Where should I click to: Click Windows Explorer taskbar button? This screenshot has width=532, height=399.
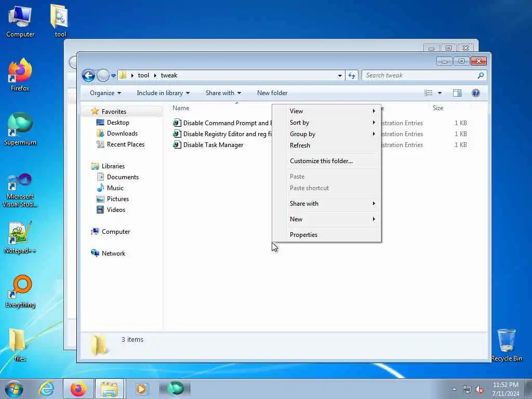(110, 389)
